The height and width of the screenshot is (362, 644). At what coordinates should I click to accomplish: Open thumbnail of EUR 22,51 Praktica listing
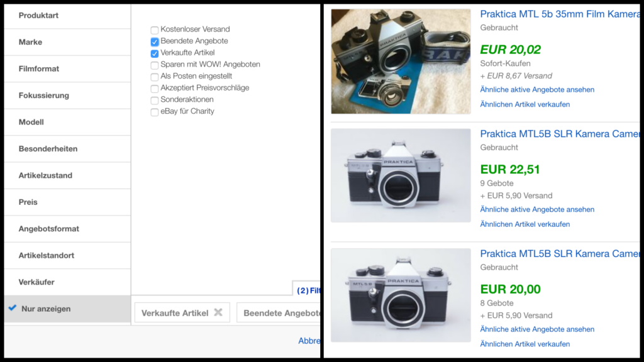coord(401,176)
